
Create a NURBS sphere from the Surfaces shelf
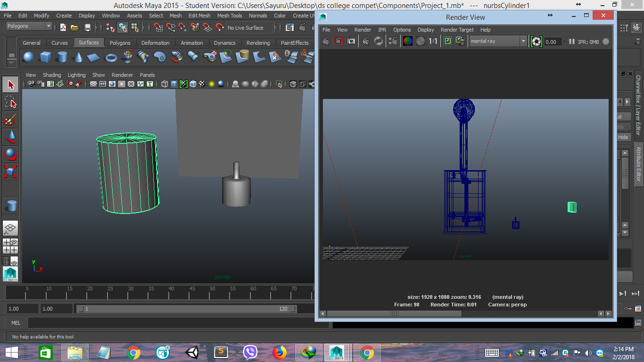pyautogui.click(x=28, y=58)
